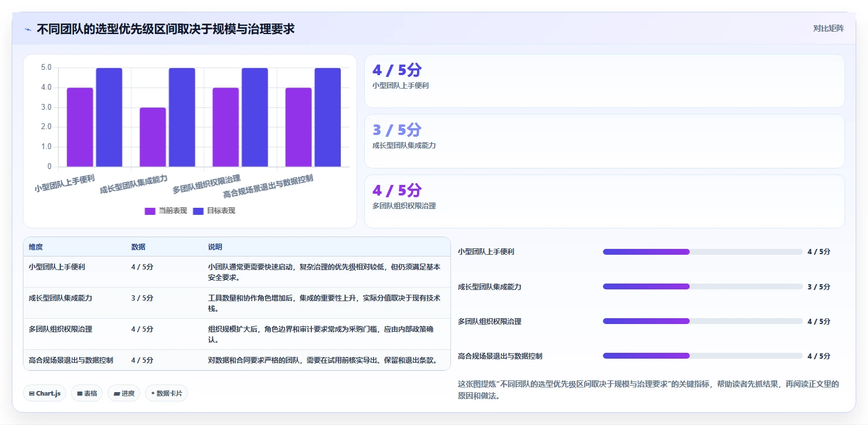Select the purple 当前表现 bar for 小型团队上手便利
Screen dimensions: 868x425
(x=80, y=127)
